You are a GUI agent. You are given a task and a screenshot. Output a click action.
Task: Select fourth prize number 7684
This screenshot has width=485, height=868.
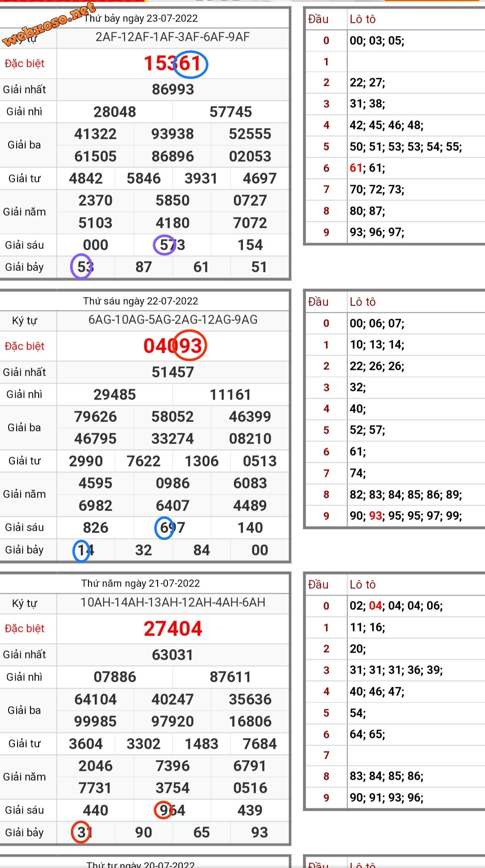click(260, 744)
